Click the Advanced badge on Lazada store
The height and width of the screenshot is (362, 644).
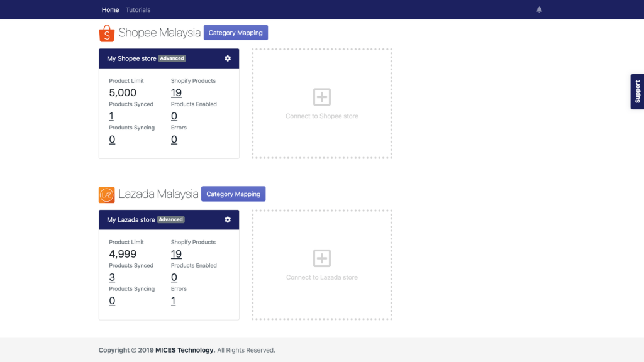(170, 220)
